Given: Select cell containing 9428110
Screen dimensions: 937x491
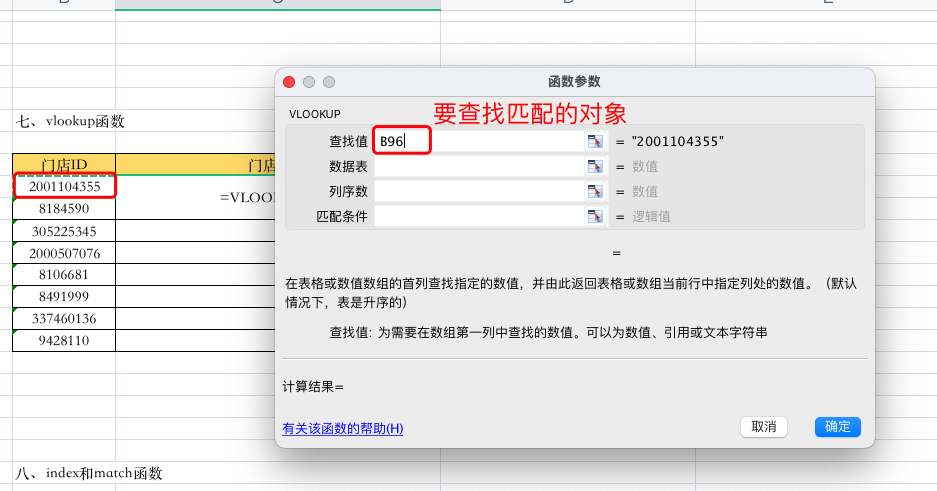Looking at the screenshot, I should pyautogui.click(x=64, y=340).
